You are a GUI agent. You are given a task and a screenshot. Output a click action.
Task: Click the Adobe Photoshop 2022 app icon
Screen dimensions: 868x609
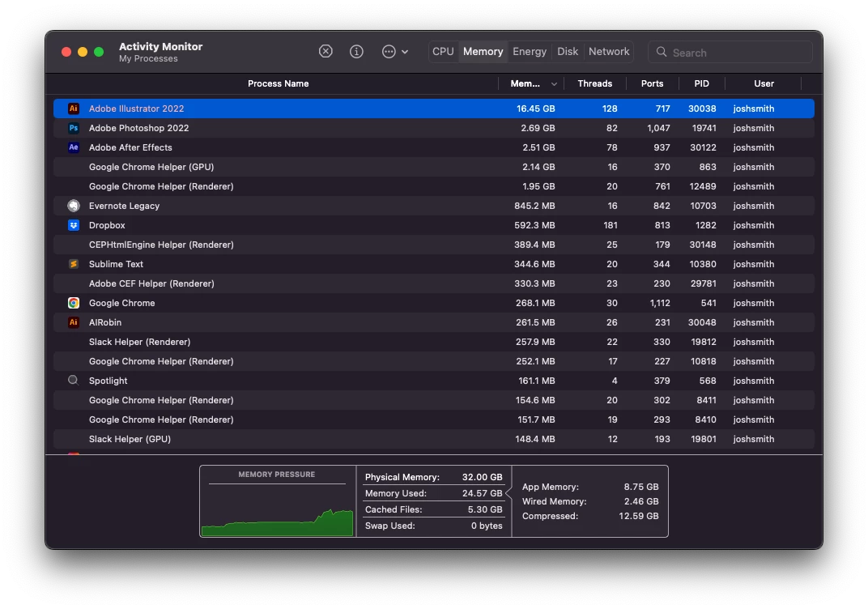point(74,128)
